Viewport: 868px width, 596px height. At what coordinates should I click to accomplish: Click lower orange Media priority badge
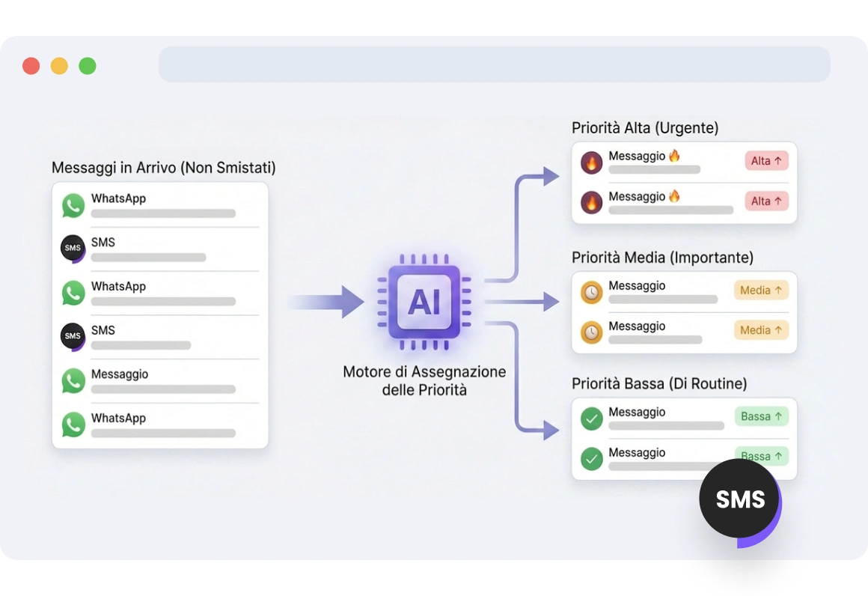point(761,330)
